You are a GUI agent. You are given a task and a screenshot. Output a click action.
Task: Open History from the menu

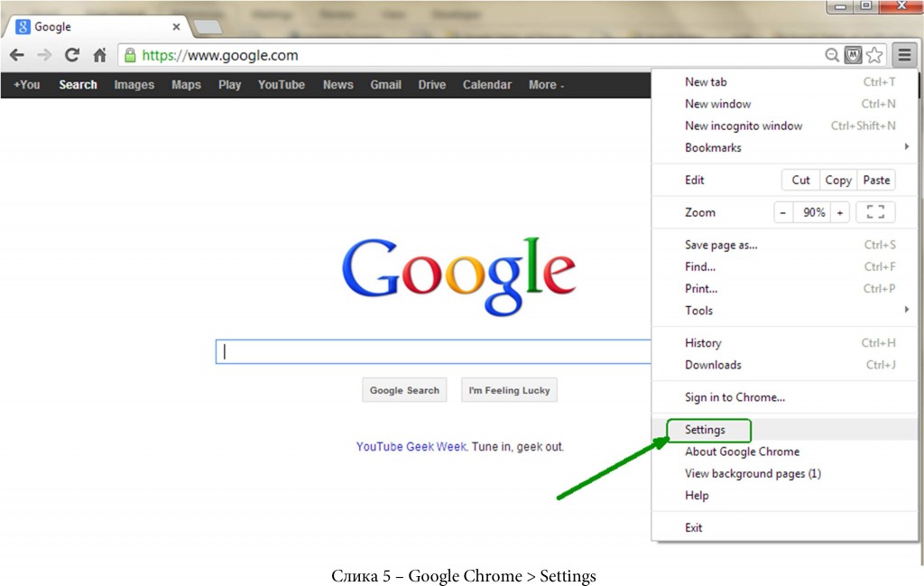(x=785, y=342)
